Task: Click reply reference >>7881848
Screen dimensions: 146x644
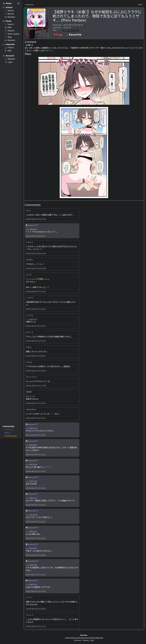Action: (x=31, y=565)
